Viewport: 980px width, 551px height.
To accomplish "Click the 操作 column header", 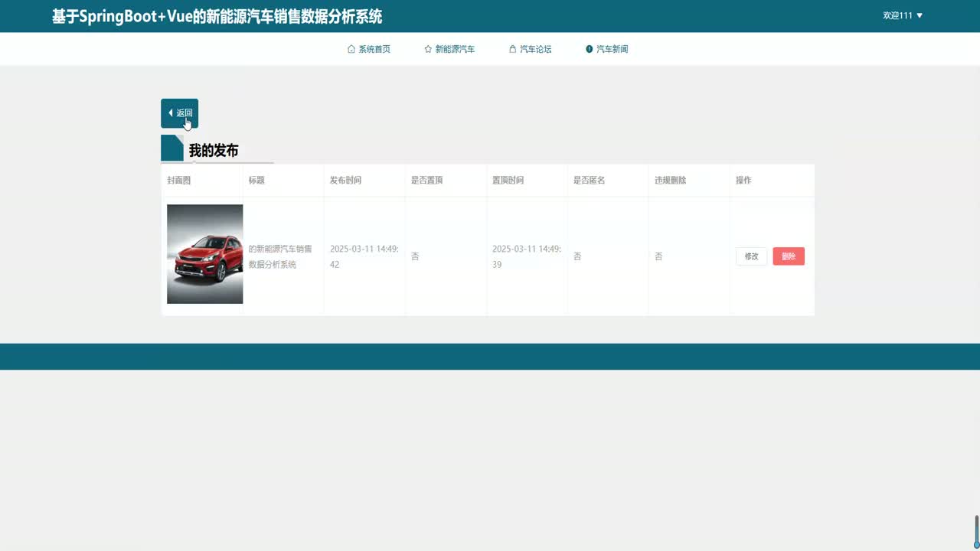I will [743, 181].
